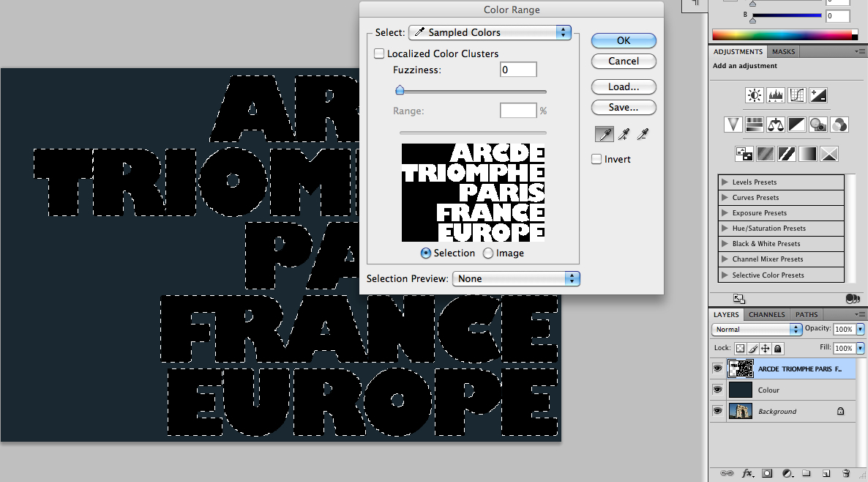Screen dimensions: 868x482
Task: Add a layer mask
Action: 767,473
